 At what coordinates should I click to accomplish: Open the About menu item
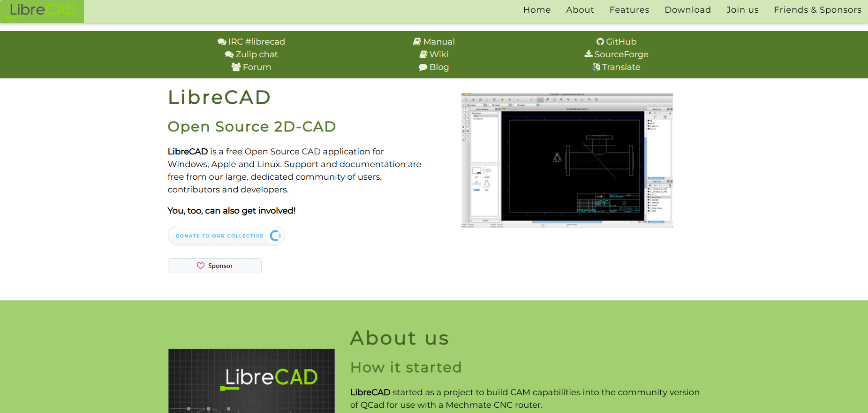pyautogui.click(x=580, y=10)
